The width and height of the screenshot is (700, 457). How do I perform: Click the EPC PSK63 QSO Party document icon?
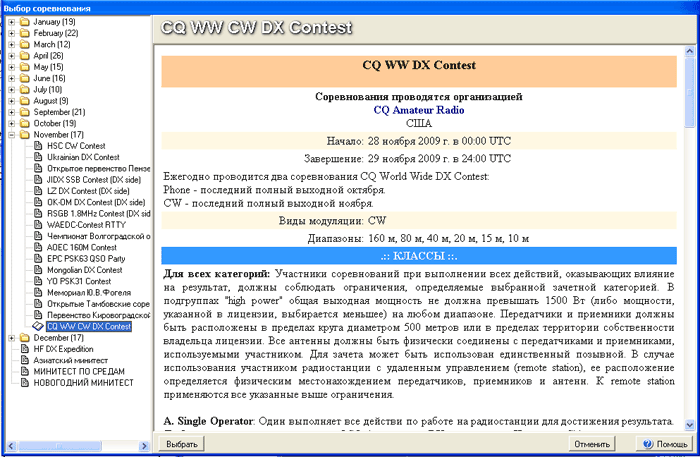pos(38,258)
